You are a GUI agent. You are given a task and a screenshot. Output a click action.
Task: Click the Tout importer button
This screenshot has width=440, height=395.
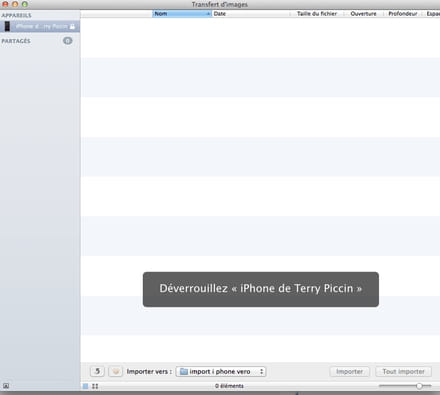coord(403,371)
